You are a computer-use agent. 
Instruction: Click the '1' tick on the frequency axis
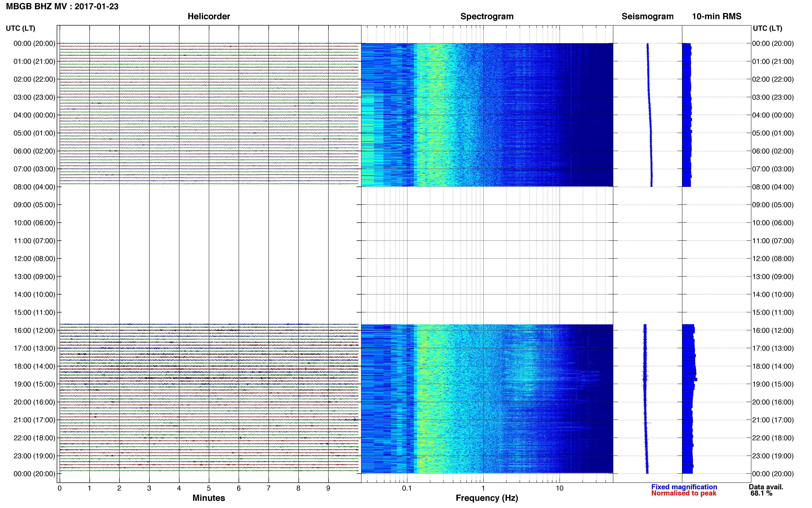pyautogui.click(x=483, y=488)
